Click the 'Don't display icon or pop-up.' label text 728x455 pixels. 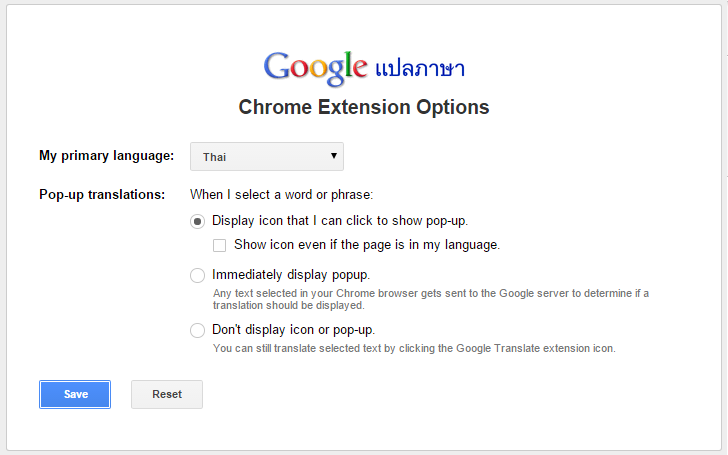pos(294,330)
